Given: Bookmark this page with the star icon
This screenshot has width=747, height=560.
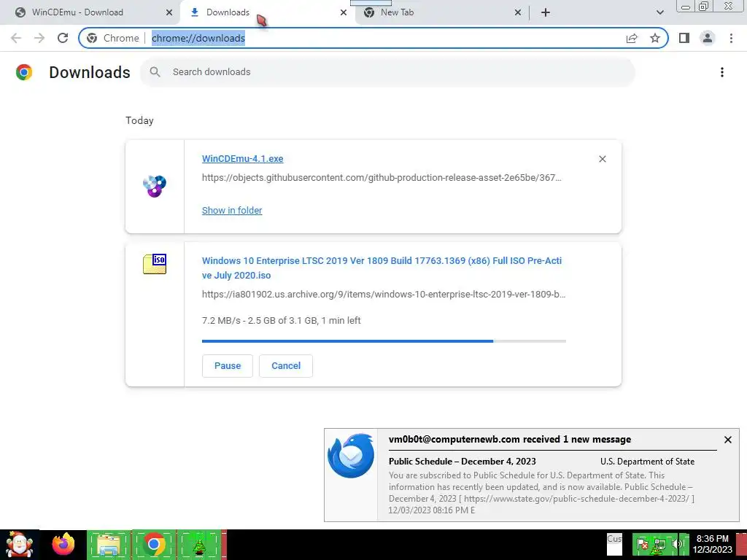Looking at the screenshot, I should [x=655, y=38].
